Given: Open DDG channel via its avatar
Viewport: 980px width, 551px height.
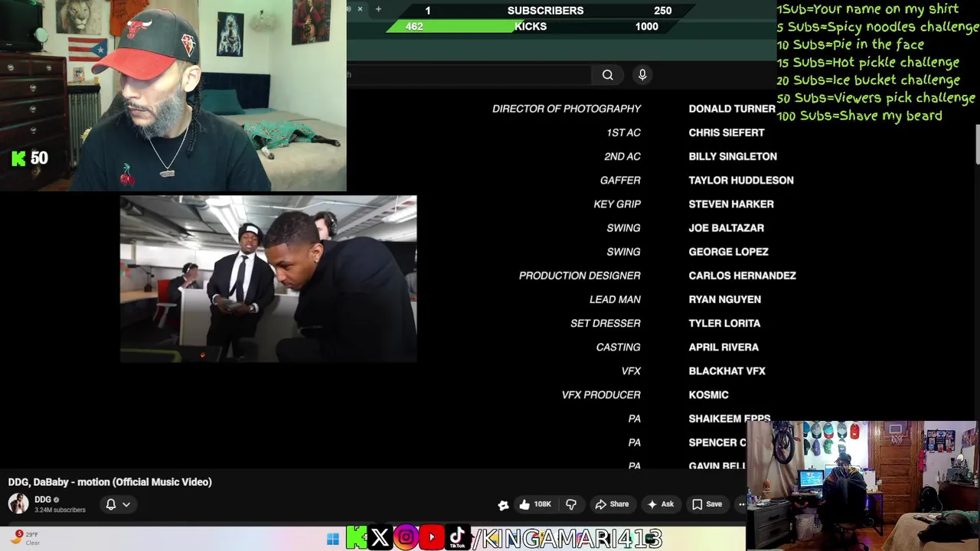Looking at the screenshot, I should point(18,504).
